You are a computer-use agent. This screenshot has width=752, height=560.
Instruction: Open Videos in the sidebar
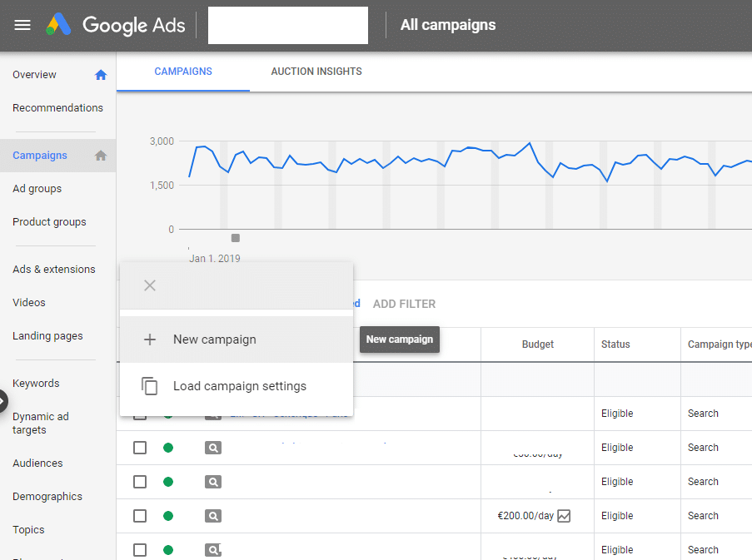click(29, 303)
